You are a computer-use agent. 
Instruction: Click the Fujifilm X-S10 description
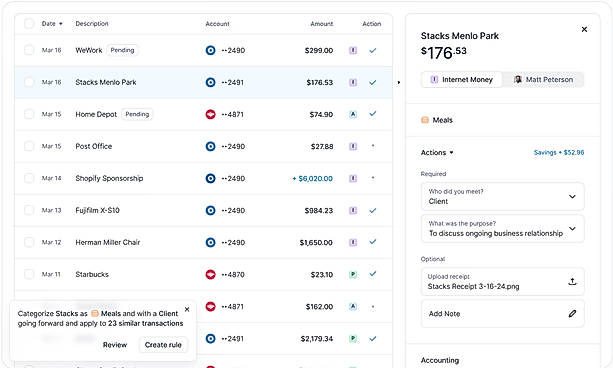97,210
